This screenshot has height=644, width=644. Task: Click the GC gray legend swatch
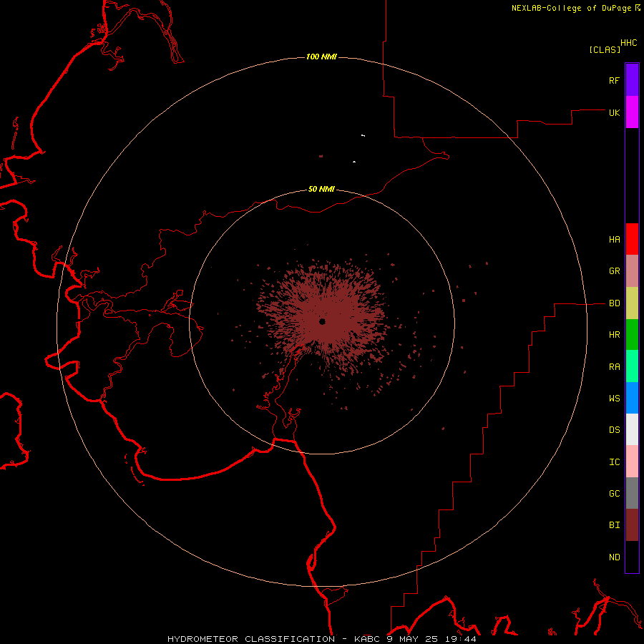[x=632, y=493]
